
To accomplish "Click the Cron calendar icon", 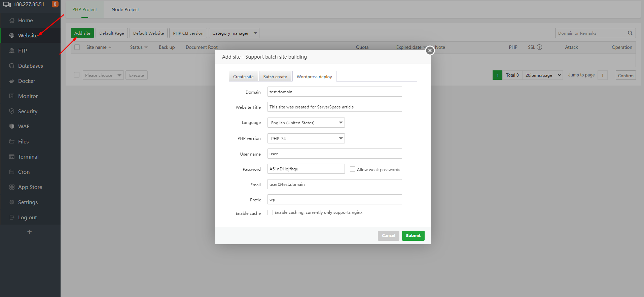I will 12,172.
